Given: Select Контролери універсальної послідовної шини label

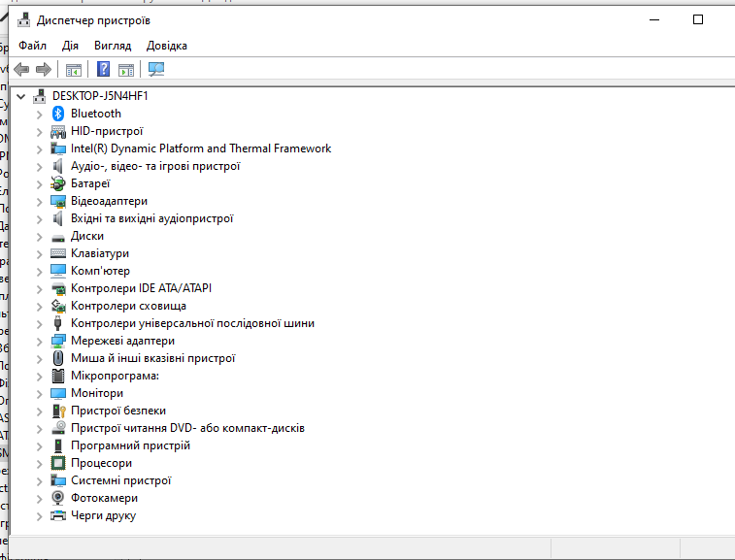Looking at the screenshot, I should coord(192,323).
